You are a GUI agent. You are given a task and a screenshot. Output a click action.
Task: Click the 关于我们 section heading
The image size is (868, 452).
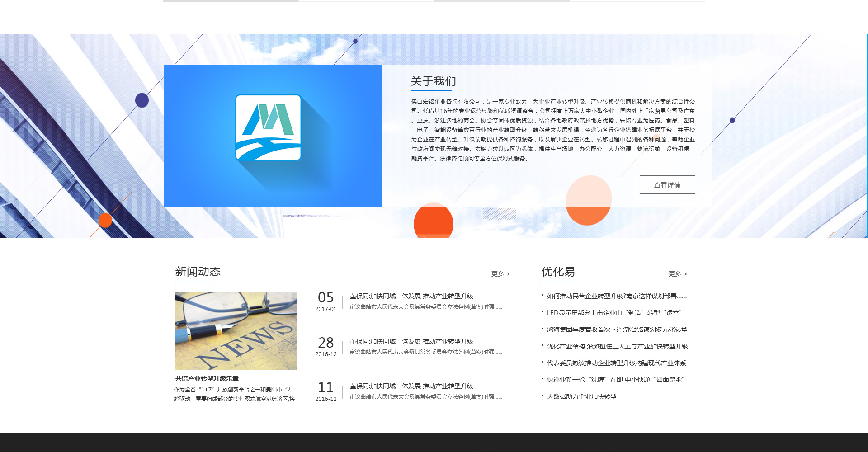point(433,81)
